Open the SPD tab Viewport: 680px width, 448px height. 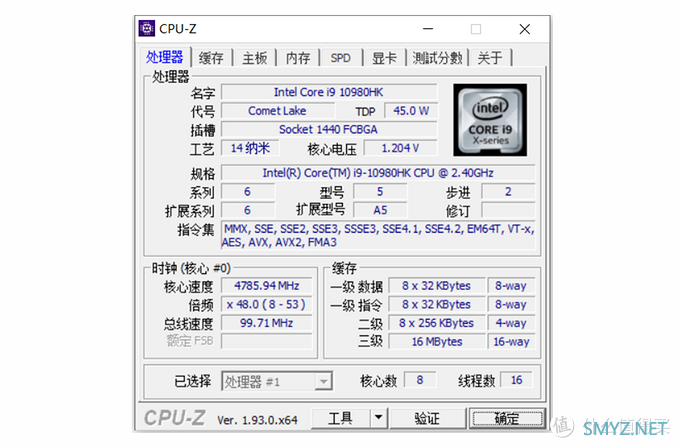pyautogui.click(x=340, y=58)
